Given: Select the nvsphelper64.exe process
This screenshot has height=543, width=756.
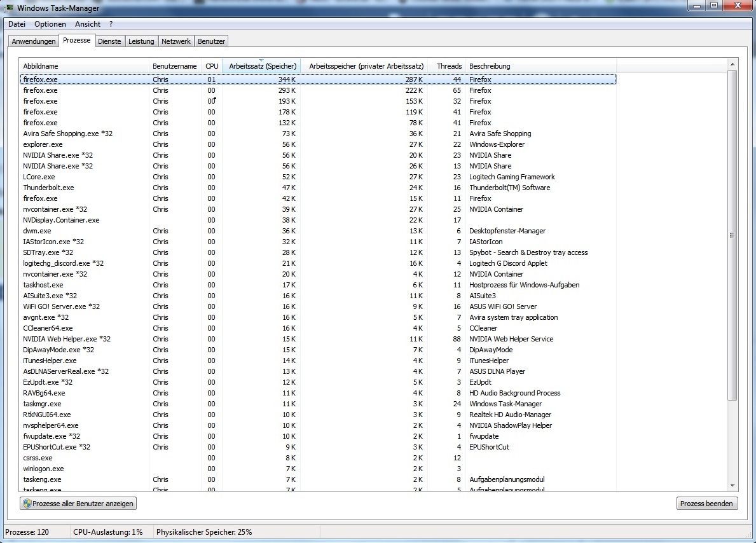Looking at the screenshot, I should (318, 425).
